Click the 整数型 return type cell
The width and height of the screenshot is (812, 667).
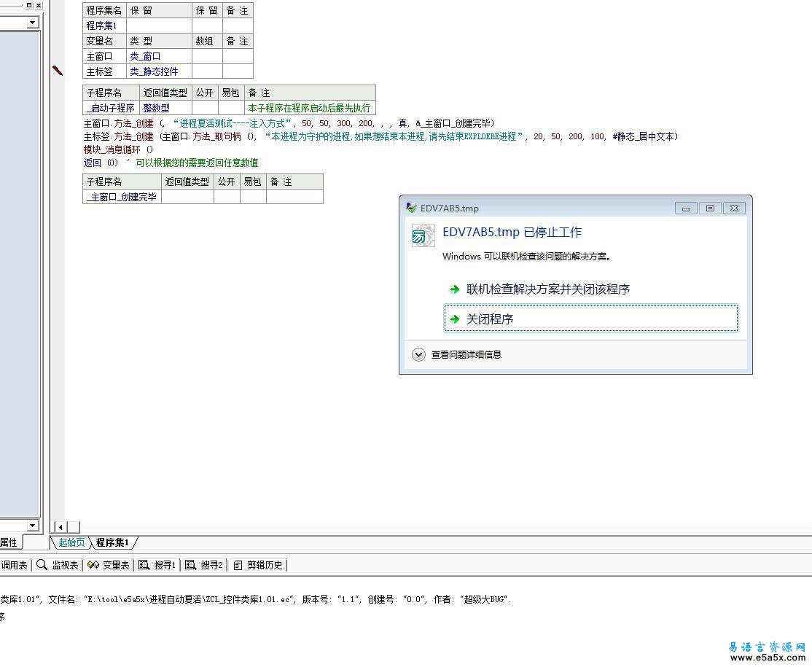pyautogui.click(x=156, y=108)
